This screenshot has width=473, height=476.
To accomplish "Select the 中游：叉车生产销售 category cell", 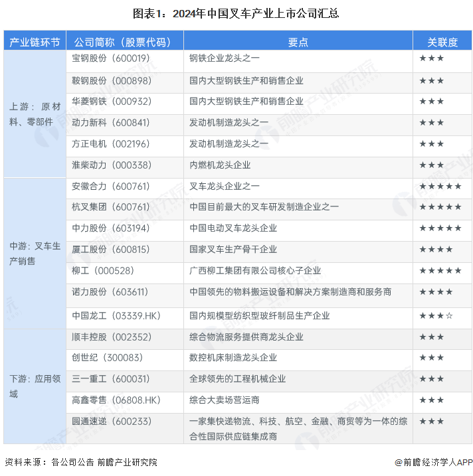I will click(x=35, y=254).
